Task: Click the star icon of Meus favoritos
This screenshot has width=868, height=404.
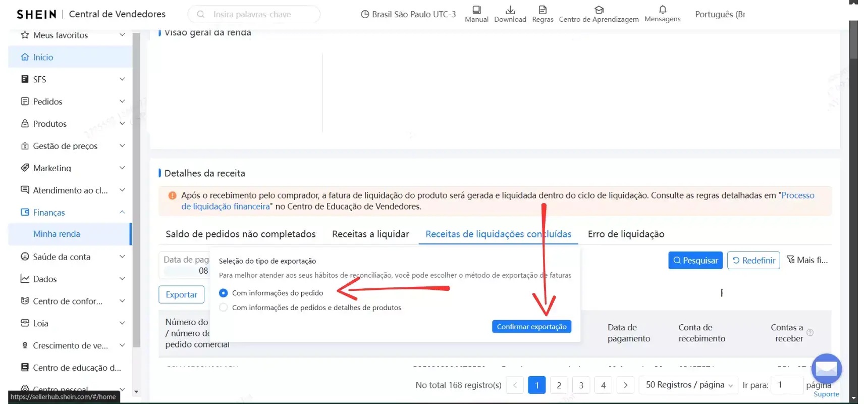Action: click(25, 35)
